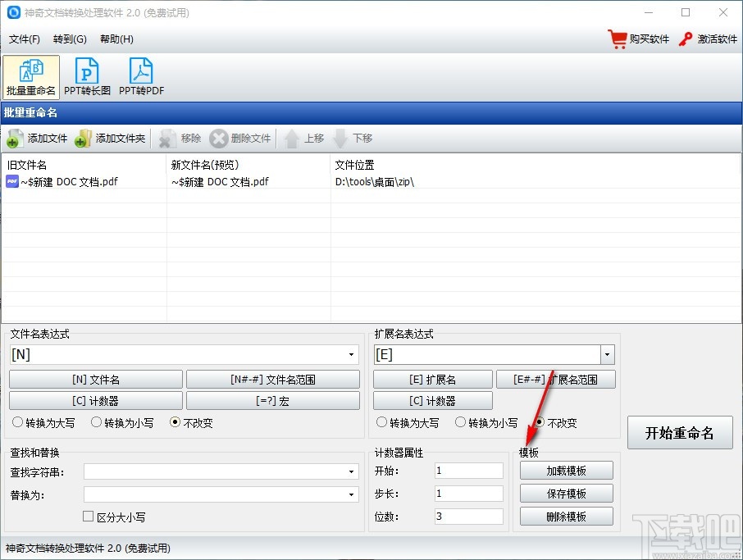Click the PDF file icon in the list
Viewport: 743px width, 560px height.
(11, 181)
